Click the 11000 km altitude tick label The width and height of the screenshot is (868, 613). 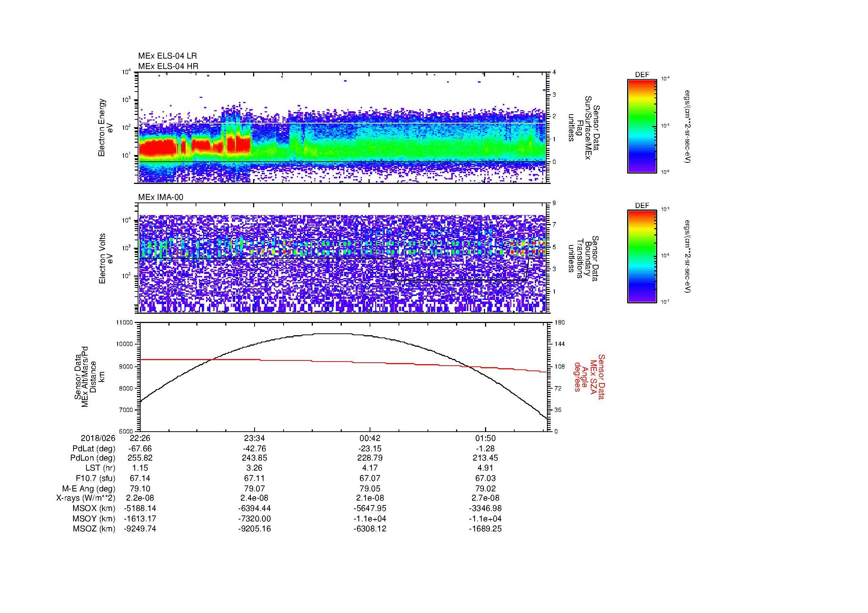124,323
